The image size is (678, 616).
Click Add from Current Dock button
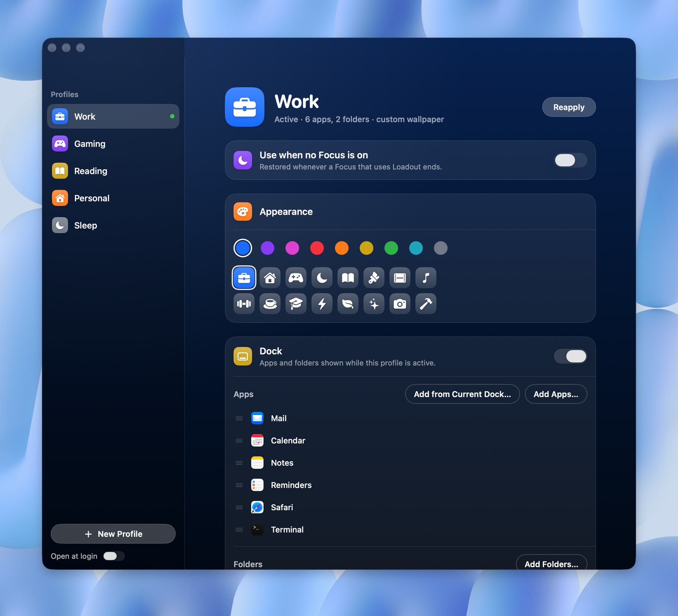[462, 394]
